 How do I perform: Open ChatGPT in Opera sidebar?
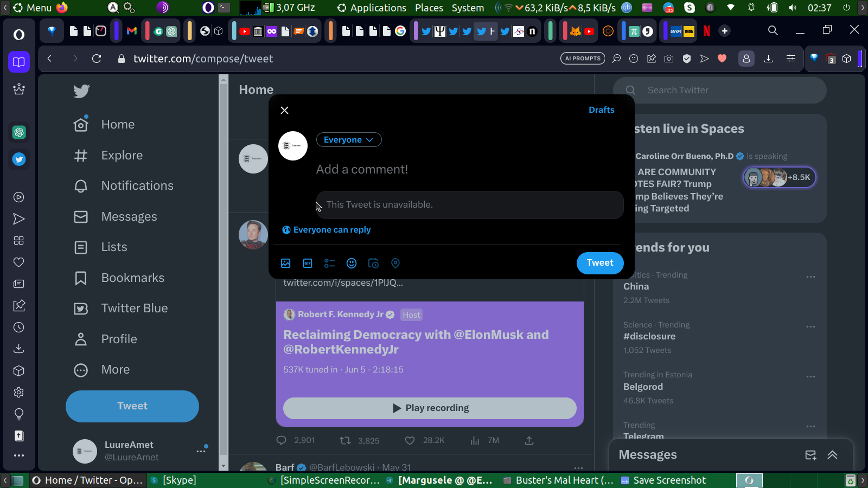pos(19,132)
